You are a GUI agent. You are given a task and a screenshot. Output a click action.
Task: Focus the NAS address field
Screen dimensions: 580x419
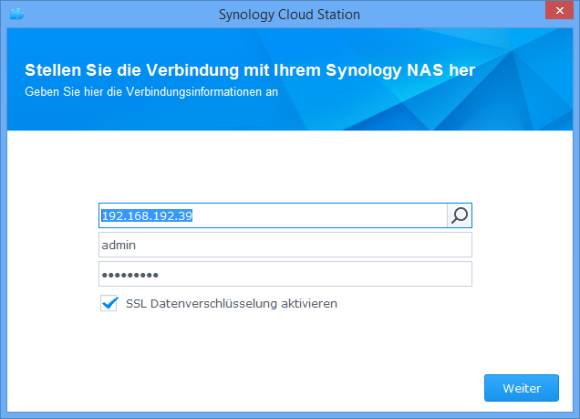pos(273,215)
